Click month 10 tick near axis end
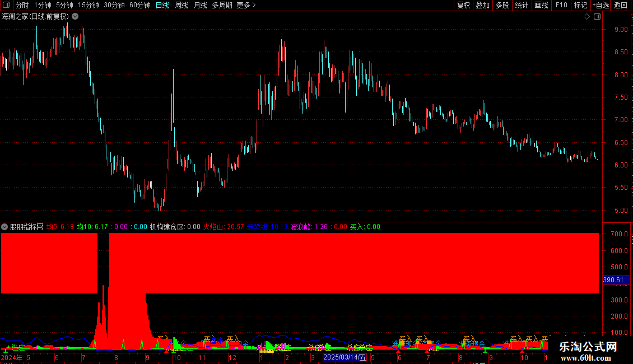Image resolution: width=633 pixels, height=364 pixels. (x=524, y=357)
